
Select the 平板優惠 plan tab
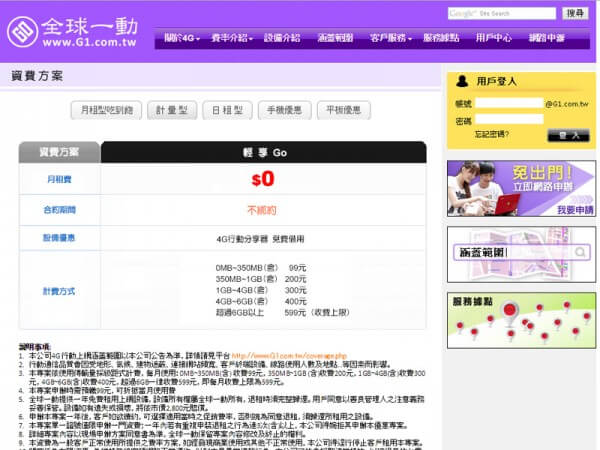click(x=343, y=110)
